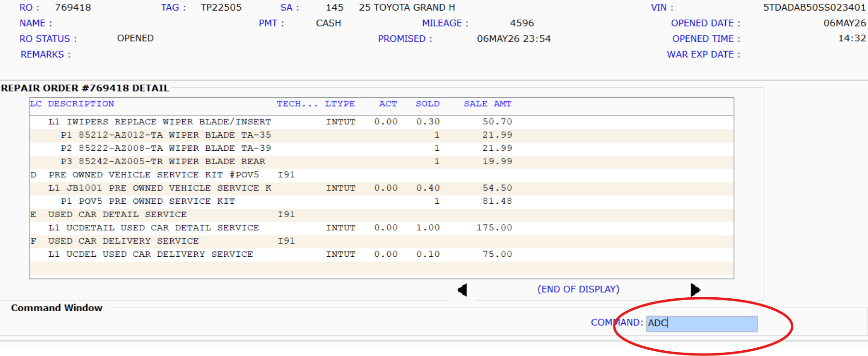Select the IWIPERS REPLACE WIPER BLADE/INSERT line
This screenshot has width=868, height=356.
click(x=381, y=122)
